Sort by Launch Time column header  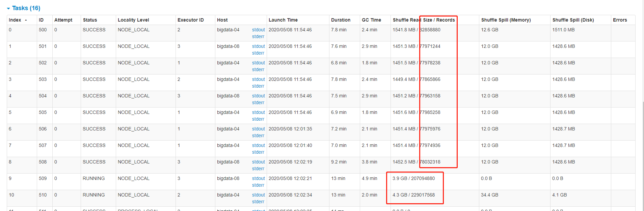[283, 20]
